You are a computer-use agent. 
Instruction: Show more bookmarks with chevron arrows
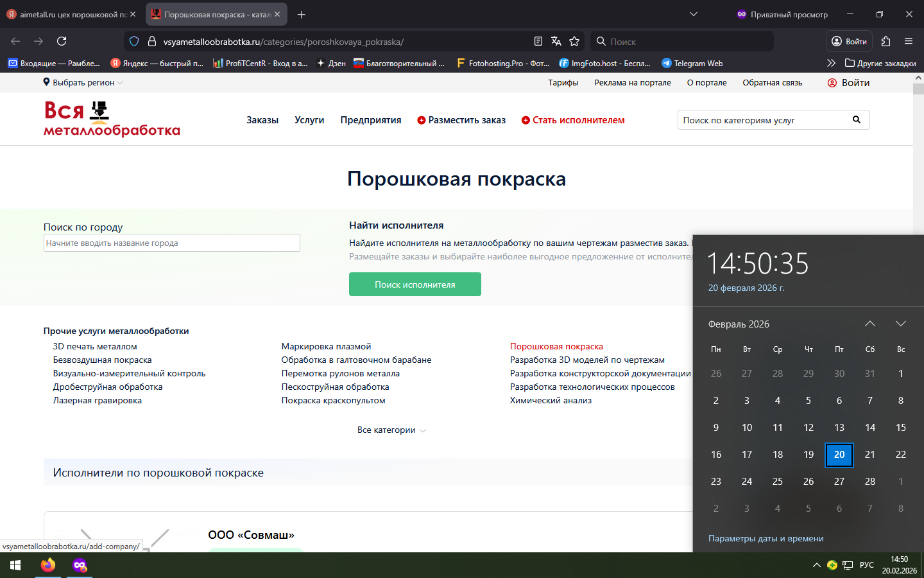831,63
